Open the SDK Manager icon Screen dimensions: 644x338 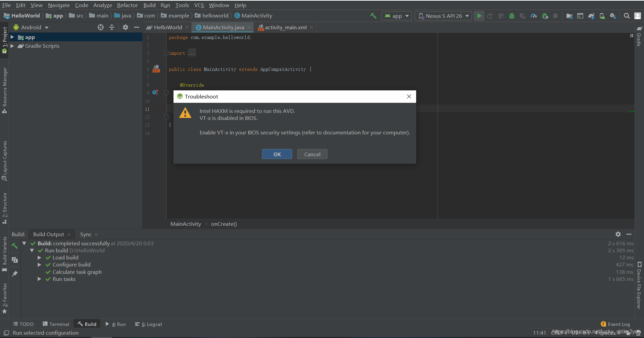[613, 16]
